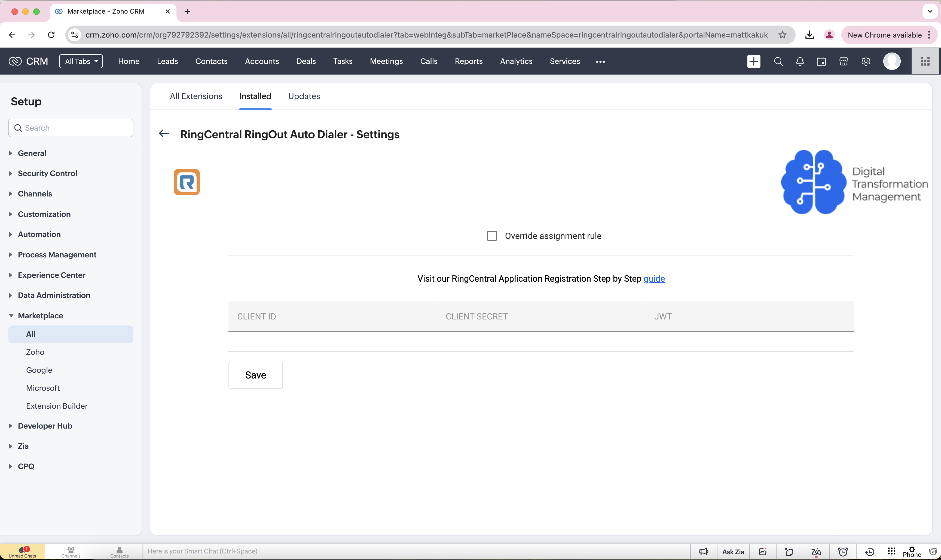Image resolution: width=941 pixels, height=560 pixels.
Task: Open the alarm clock reminders icon
Action: [843, 552]
